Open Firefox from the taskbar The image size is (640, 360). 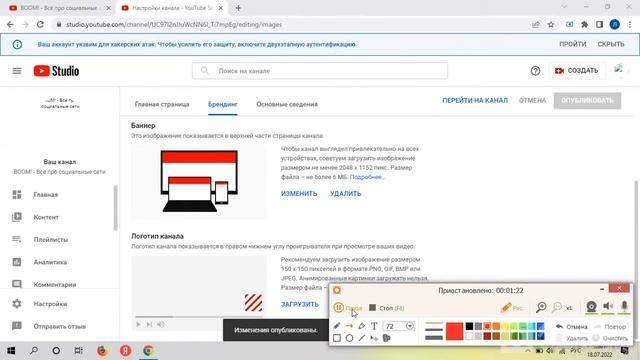[x=102, y=351]
